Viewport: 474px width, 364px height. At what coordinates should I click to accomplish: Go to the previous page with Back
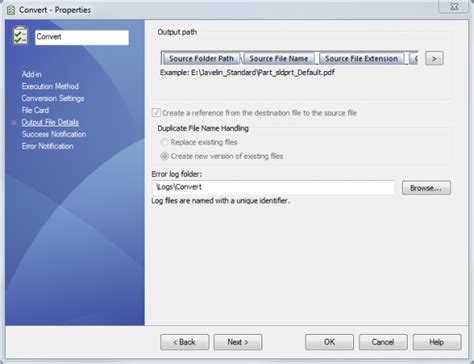[184, 342]
